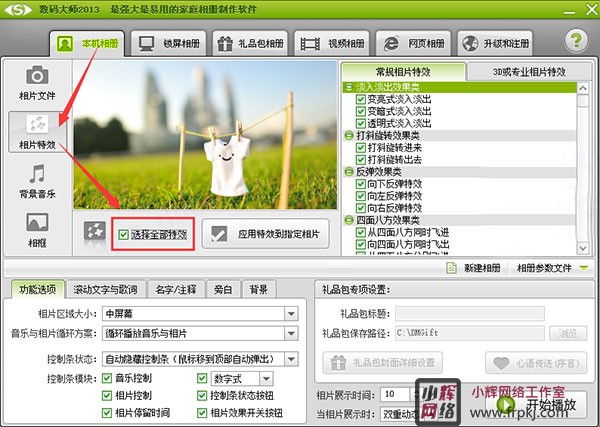Click 礼品包标题 input field

pyautogui.click(x=470, y=314)
